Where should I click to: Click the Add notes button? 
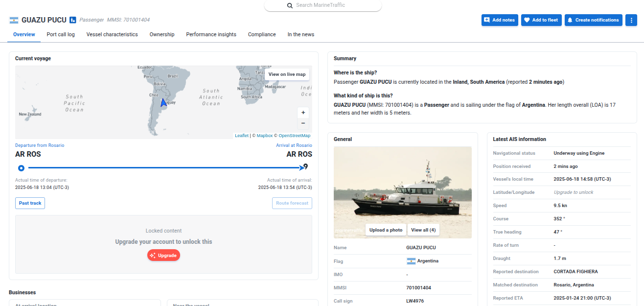click(500, 20)
